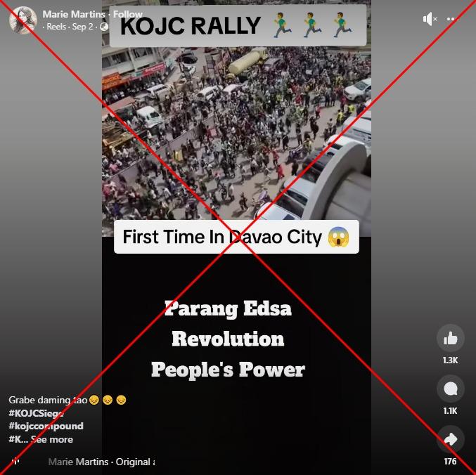This screenshot has width=476, height=475.
Task: Open the three-dots more options menu
Action: point(452,19)
